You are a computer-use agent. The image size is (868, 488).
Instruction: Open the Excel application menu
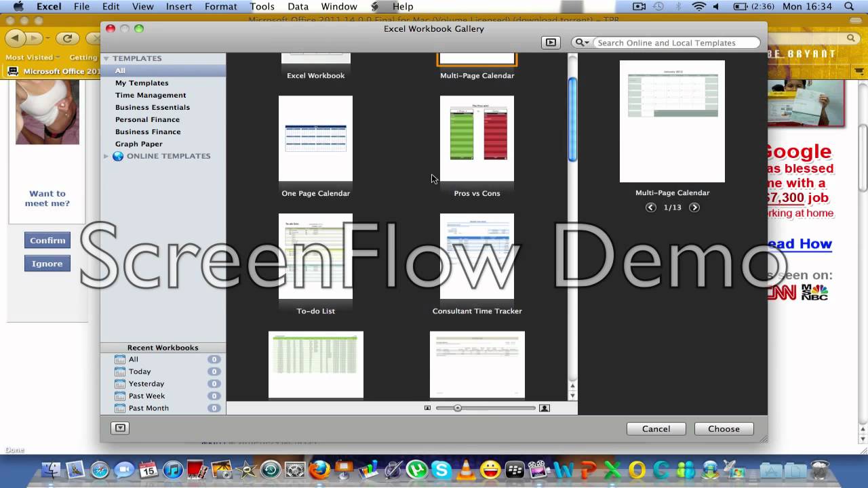point(49,7)
